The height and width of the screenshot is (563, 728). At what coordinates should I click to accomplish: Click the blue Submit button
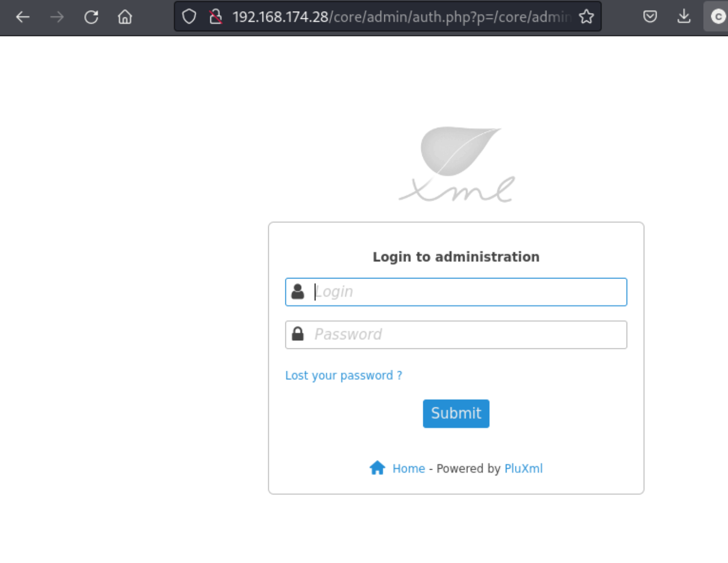[x=456, y=413]
